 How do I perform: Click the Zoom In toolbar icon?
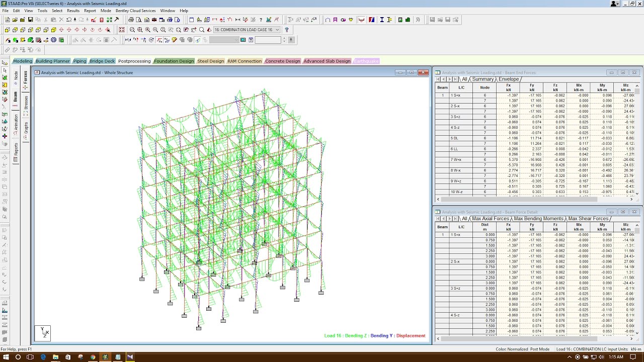click(146, 29)
